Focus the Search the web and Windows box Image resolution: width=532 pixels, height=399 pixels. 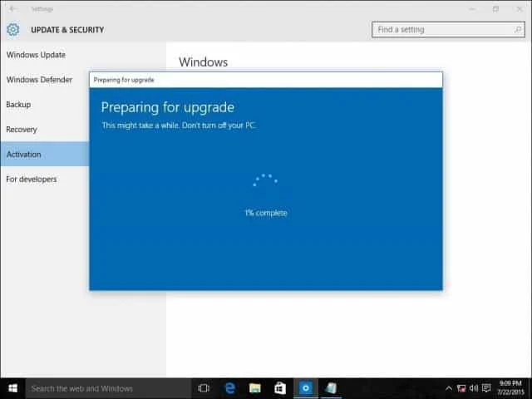108,388
